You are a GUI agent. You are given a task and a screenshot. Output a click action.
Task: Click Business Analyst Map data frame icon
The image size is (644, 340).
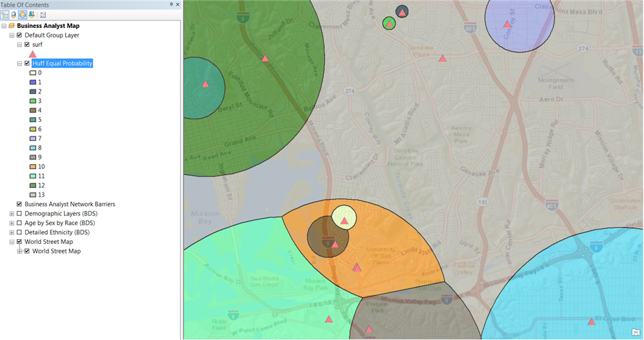point(12,26)
